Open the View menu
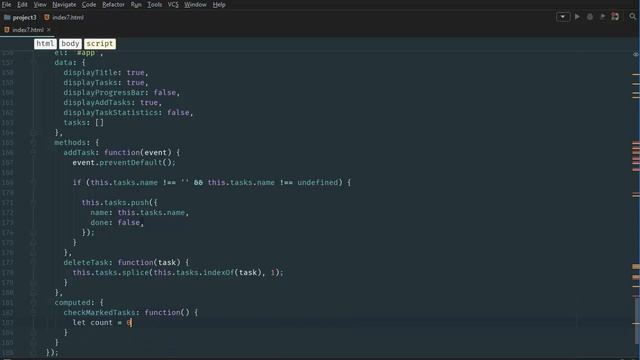The height and width of the screenshot is (360, 640). click(x=40, y=4)
